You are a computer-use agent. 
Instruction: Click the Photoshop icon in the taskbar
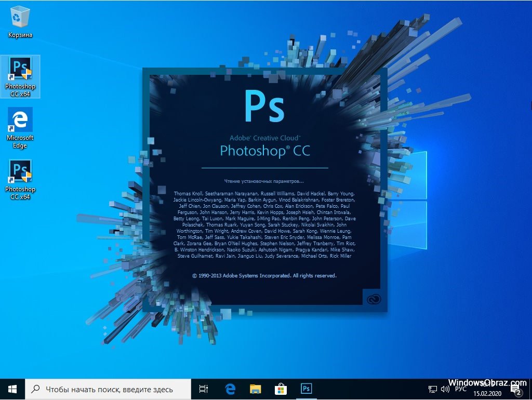click(306, 389)
